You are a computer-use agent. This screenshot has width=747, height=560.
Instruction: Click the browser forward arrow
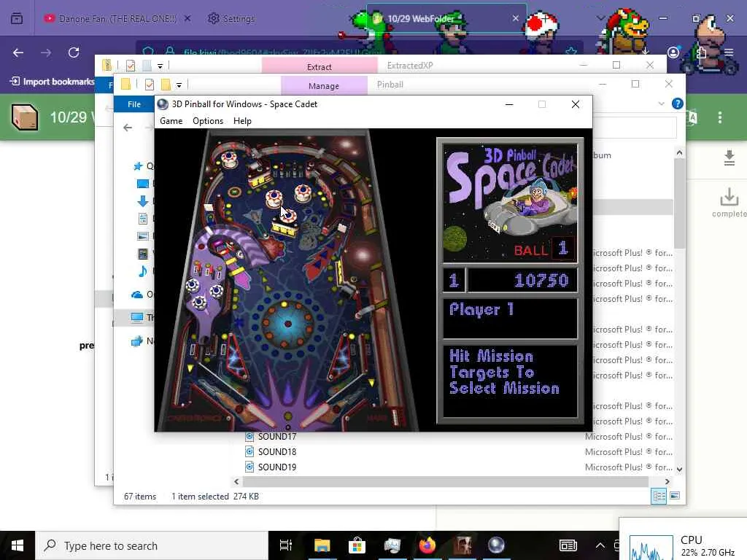46,52
